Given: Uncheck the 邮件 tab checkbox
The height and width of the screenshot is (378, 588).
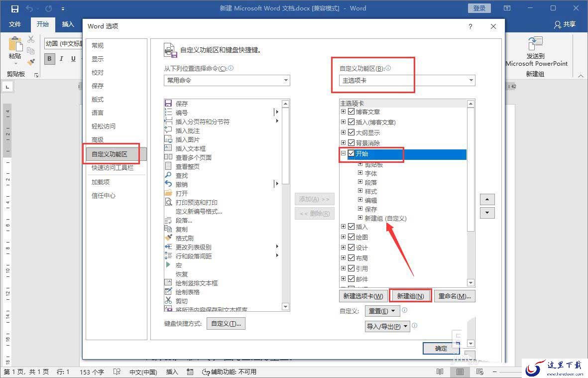Looking at the screenshot, I should point(351,279).
